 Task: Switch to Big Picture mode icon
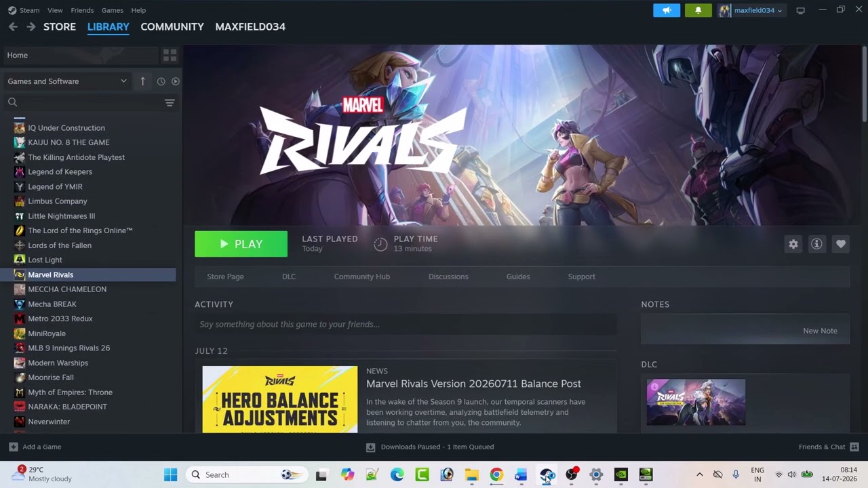pos(801,10)
